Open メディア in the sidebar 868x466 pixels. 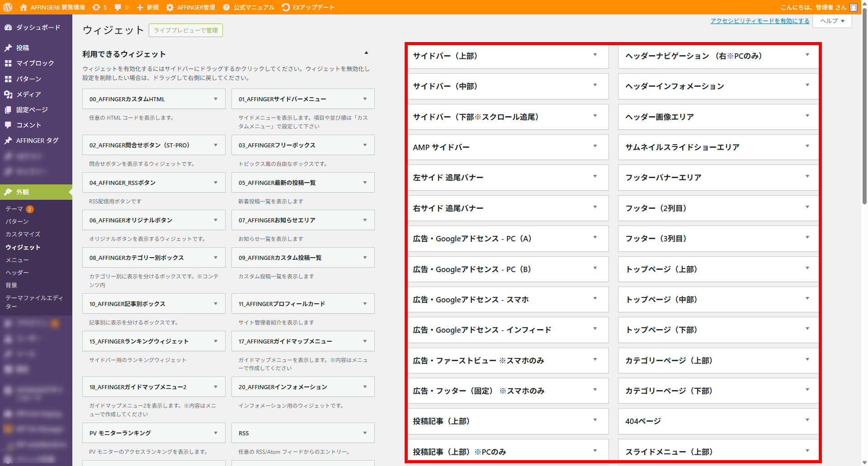(x=36, y=94)
